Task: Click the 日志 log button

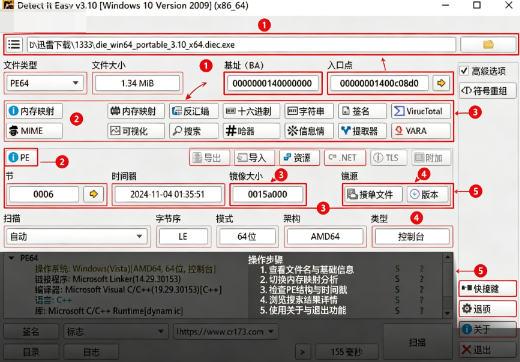Action: coord(91,352)
